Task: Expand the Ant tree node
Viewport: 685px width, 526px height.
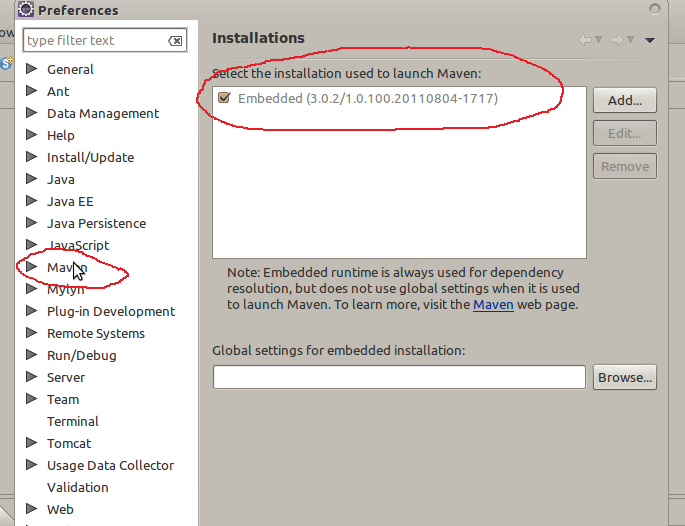Action: tap(31, 90)
